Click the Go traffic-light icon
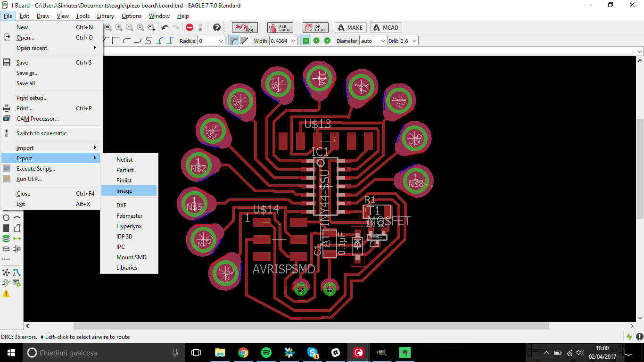 point(200,27)
